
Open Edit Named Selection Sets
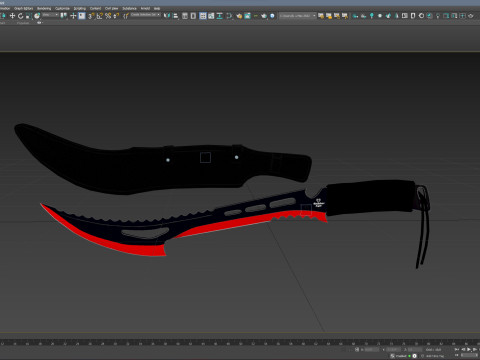click(126, 16)
